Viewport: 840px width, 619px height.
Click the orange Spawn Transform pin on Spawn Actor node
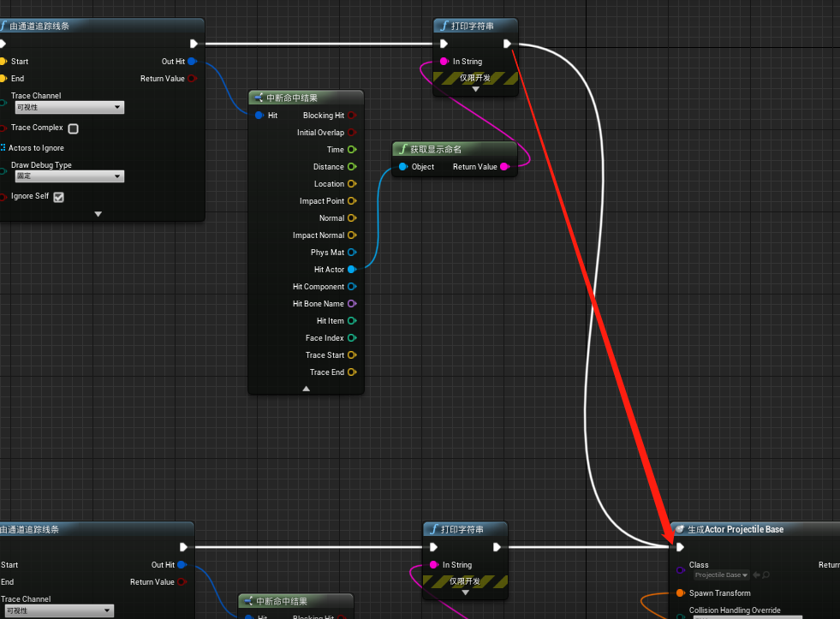(679, 592)
